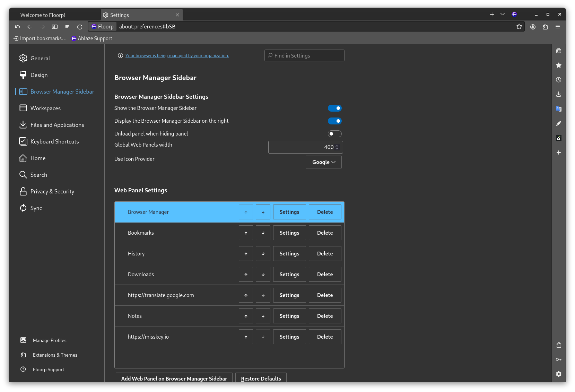Image resolution: width=575 pixels, height=392 pixels.
Task: Open the Google Translate web panel
Action: point(559,108)
